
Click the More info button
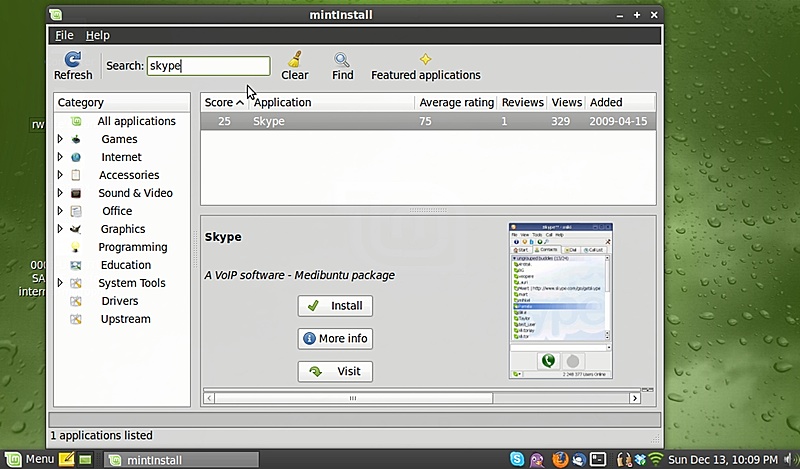pyautogui.click(x=335, y=338)
